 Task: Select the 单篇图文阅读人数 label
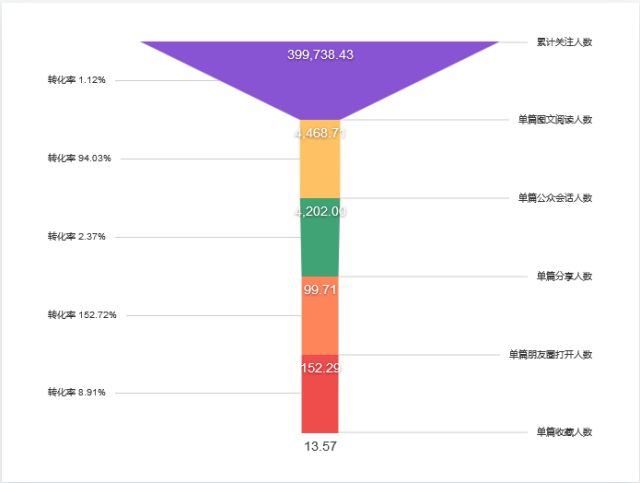point(555,120)
